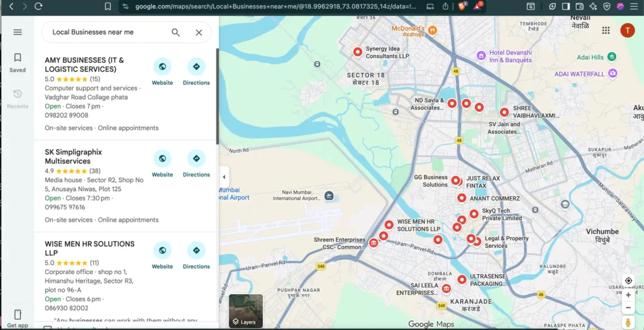This screenshot has width=644, height=330.
Task: Go back with browser back arrow
Action: click(x=11, y=6)
